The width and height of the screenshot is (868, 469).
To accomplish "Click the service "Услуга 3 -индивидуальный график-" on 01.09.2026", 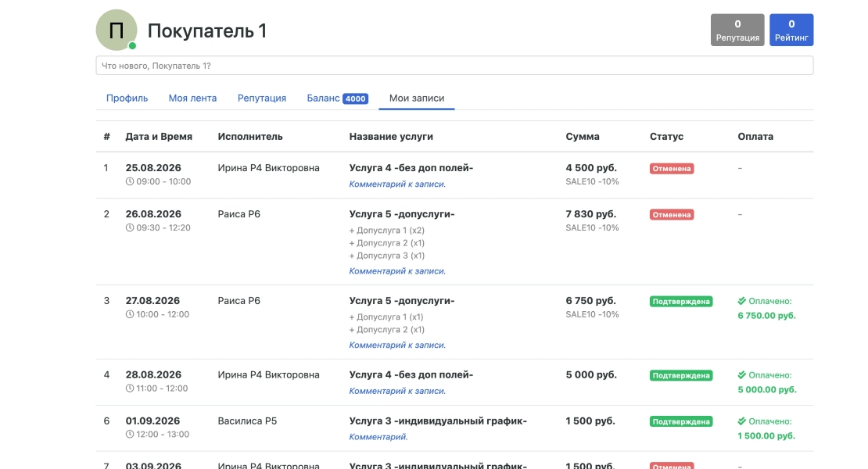I will tap(438, 421).
